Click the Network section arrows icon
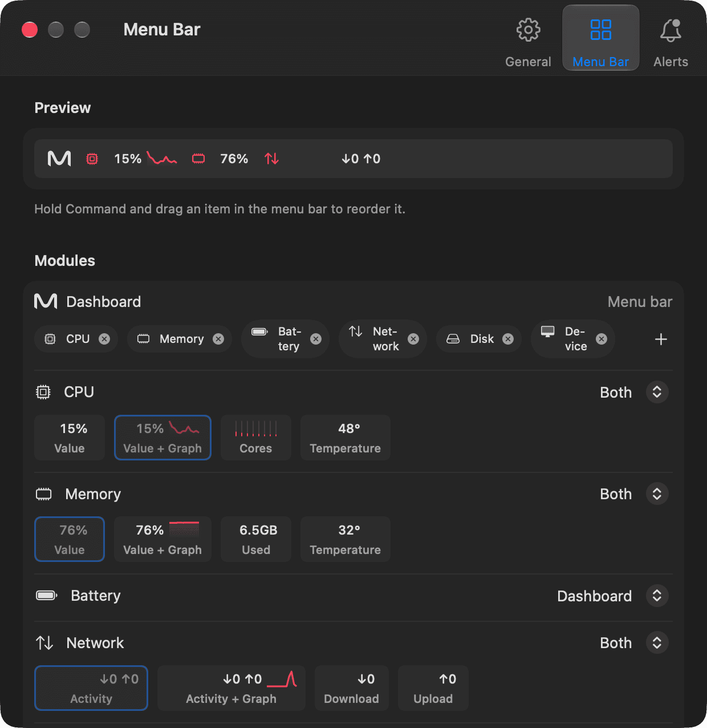This screenshot has width=707, height=728. tap(44, 643)
